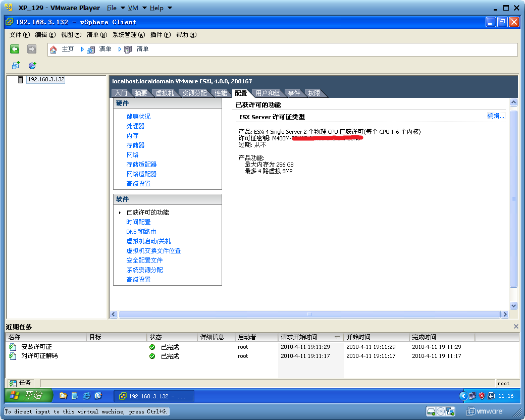Viewport: 525px width, 420px height.
Task: Open the 文件 menu
Action: pos(20,35)
